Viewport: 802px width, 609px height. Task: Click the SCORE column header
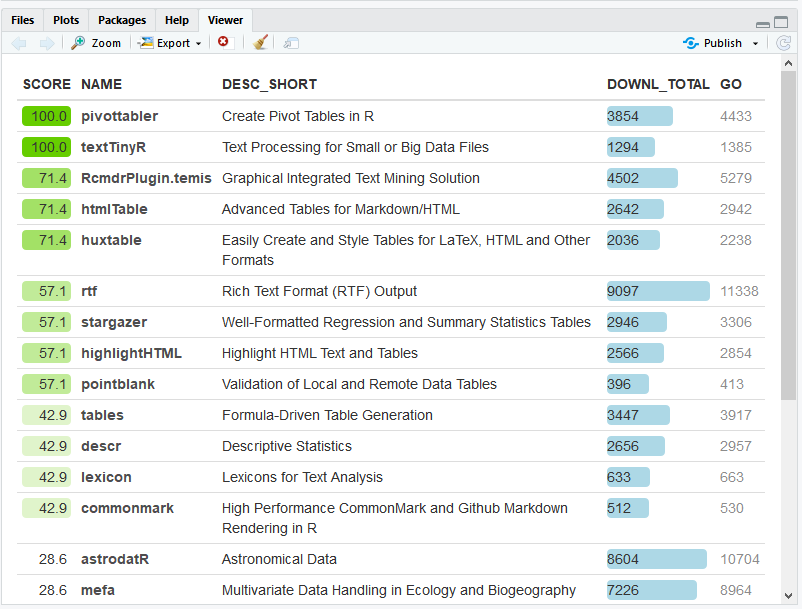click(x=47, y=84)
